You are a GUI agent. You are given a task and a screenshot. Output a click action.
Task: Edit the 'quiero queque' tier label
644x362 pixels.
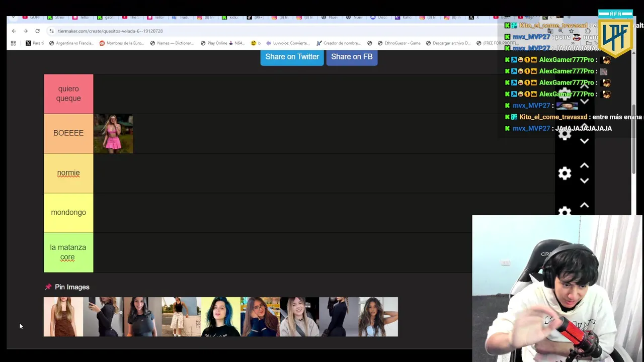[68, 94]
